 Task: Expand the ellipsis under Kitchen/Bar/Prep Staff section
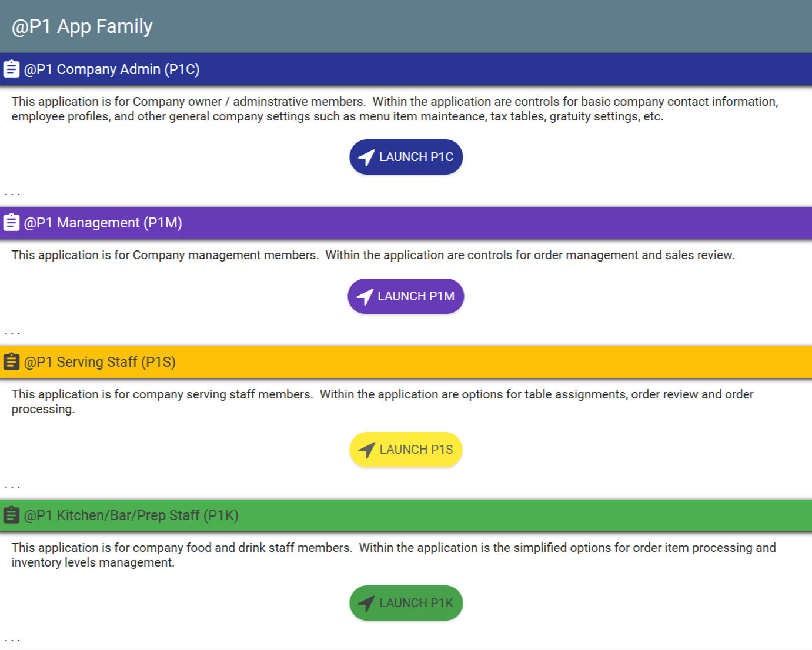[x=12, y=640]
